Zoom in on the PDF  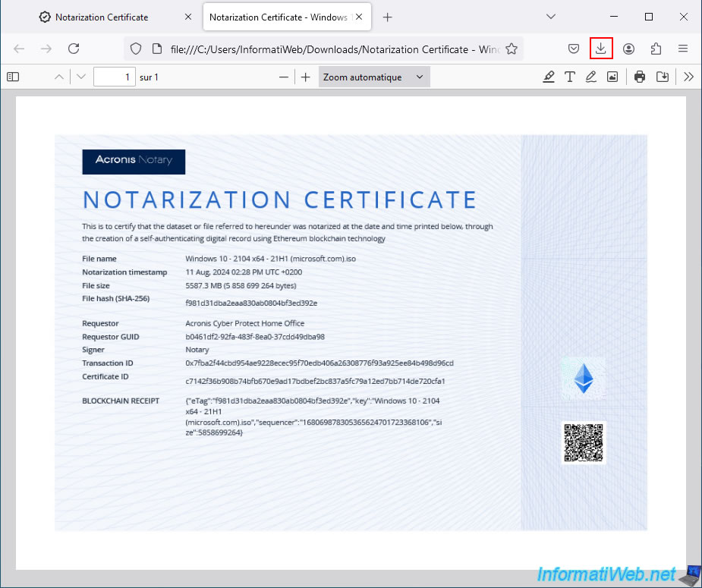(x=305, y=77)
